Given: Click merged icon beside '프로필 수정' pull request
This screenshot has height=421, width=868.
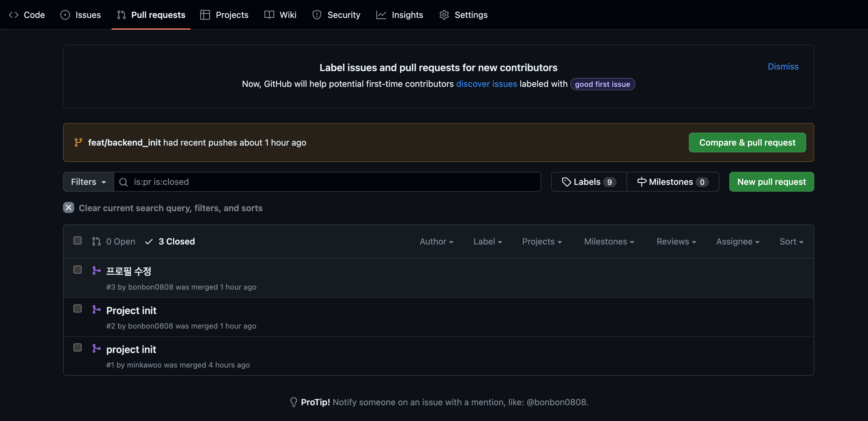Looking at the screenshot, I should [x=96, y=271].
